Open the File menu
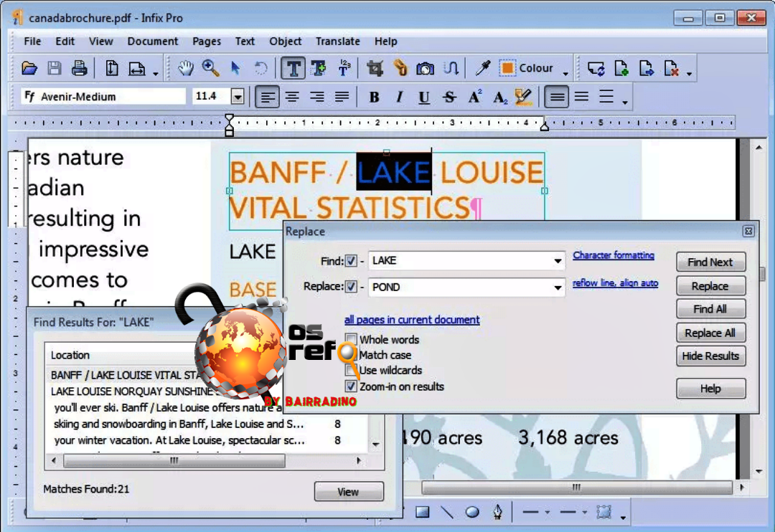Screen dimensions: 775x532 32,42
